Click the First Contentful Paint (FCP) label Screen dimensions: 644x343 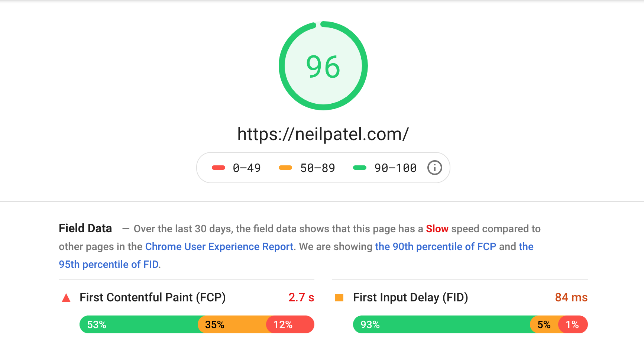(153, 297)
